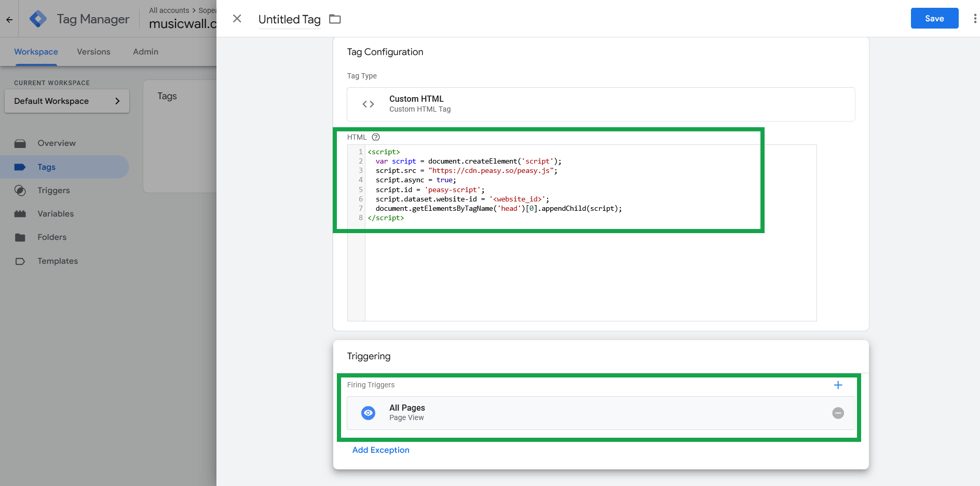Remove the All Pages firing trigger
Viewport: 980px width, 486px height.
838,413
